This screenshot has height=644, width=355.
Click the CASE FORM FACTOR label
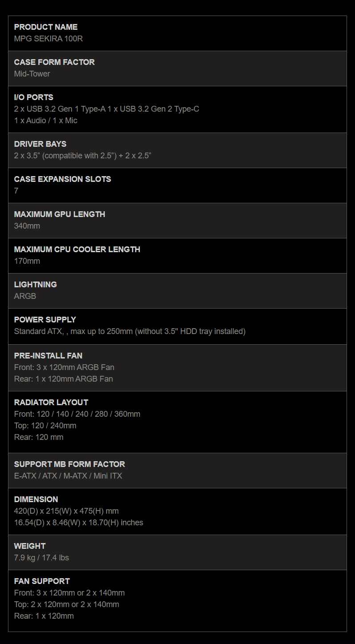(54, 62)
